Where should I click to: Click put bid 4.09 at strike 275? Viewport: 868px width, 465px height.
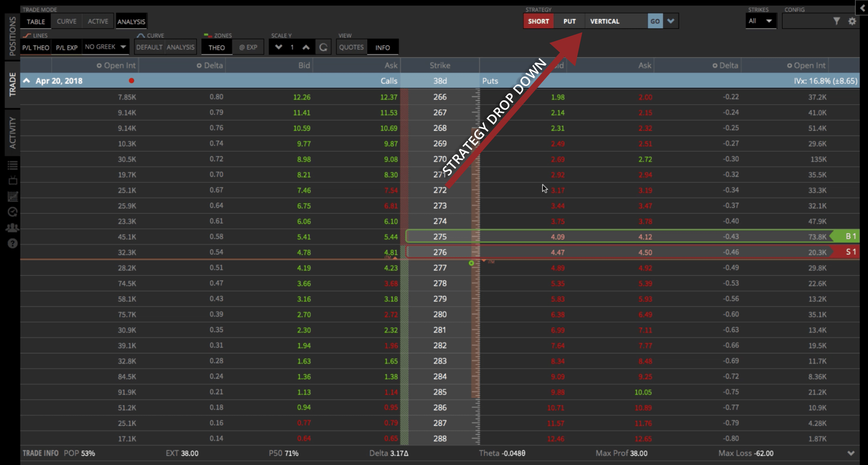coord(558,237)
